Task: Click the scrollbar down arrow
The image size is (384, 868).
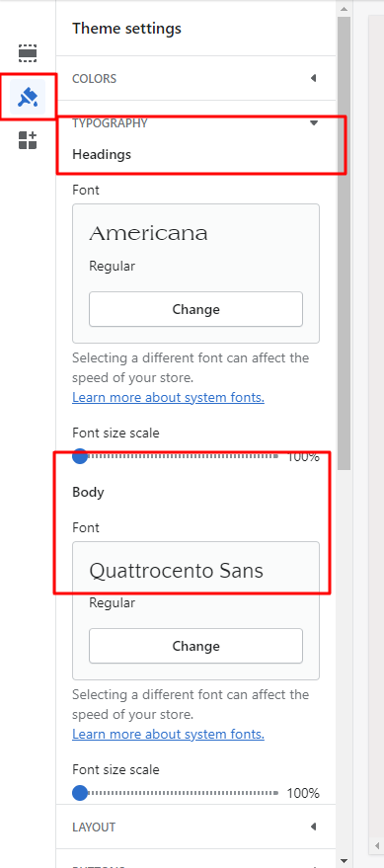Action: coord(344,861)
